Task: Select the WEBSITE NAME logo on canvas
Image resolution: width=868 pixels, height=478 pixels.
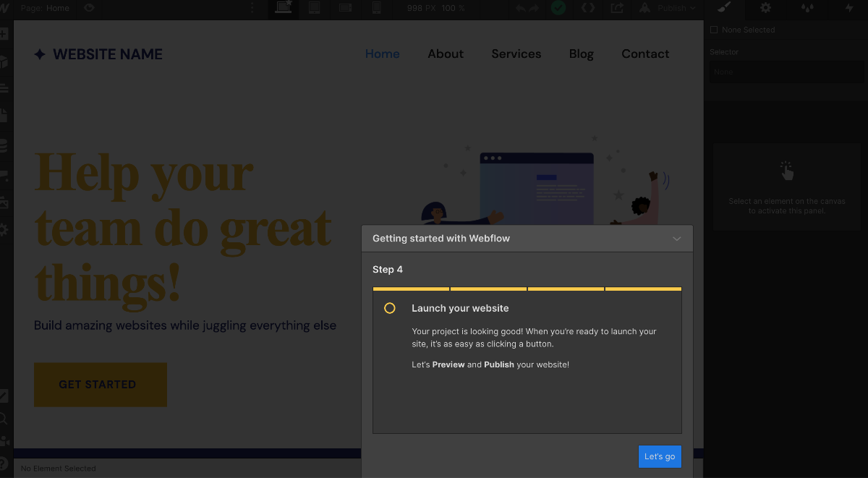Action: pyautogui.click(x=98, y=54)
